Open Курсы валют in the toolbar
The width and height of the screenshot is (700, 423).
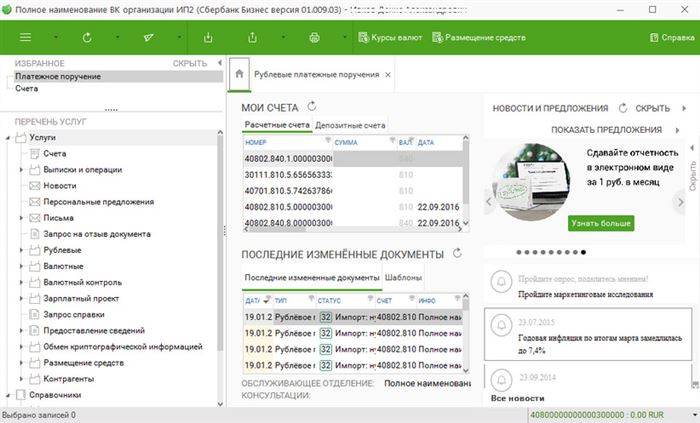coord(390,37)
